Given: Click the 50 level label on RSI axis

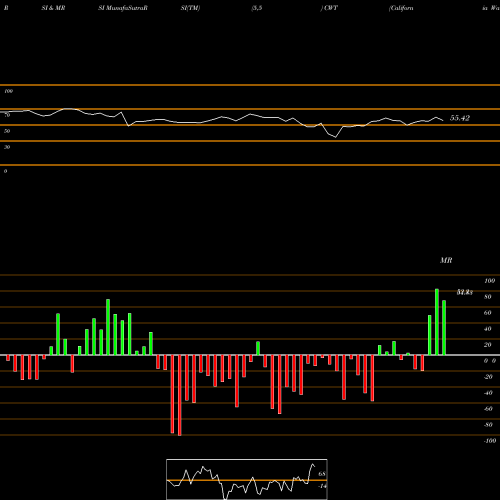Looking at the screenshot, I should (x=7, y=131).
